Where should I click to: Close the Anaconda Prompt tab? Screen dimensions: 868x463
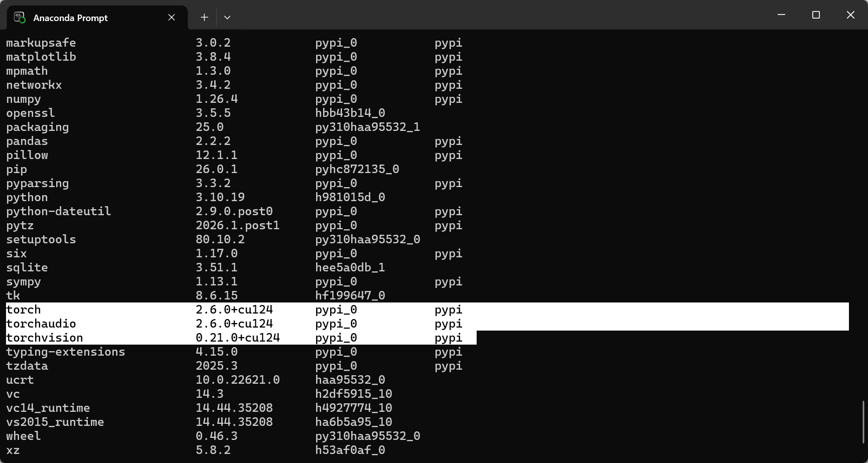(x=172, y=18)
